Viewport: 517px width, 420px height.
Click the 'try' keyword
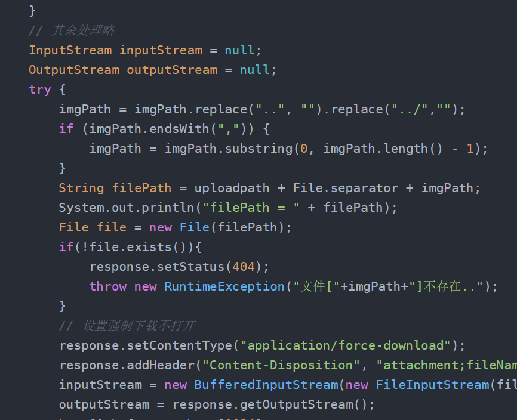[x=40, y=89]
